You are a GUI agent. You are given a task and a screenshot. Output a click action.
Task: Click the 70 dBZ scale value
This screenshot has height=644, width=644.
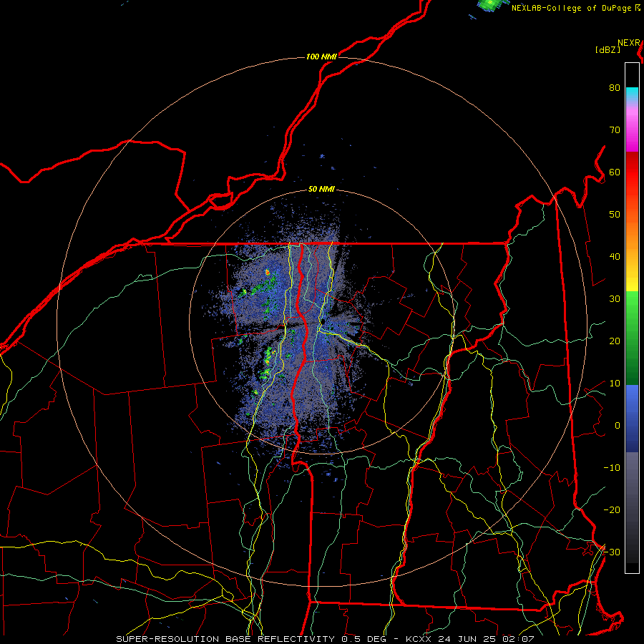pyautogui.click(x=615, y=130)
